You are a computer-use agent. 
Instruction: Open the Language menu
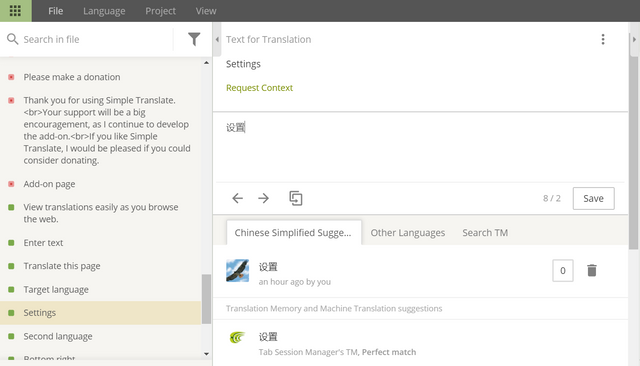click(104, 11)
